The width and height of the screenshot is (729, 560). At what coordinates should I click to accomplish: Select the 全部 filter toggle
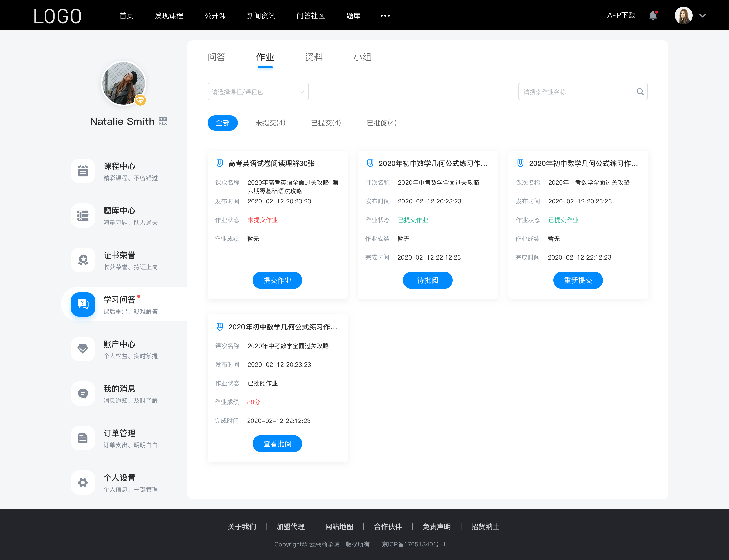[x=222, y=123]
